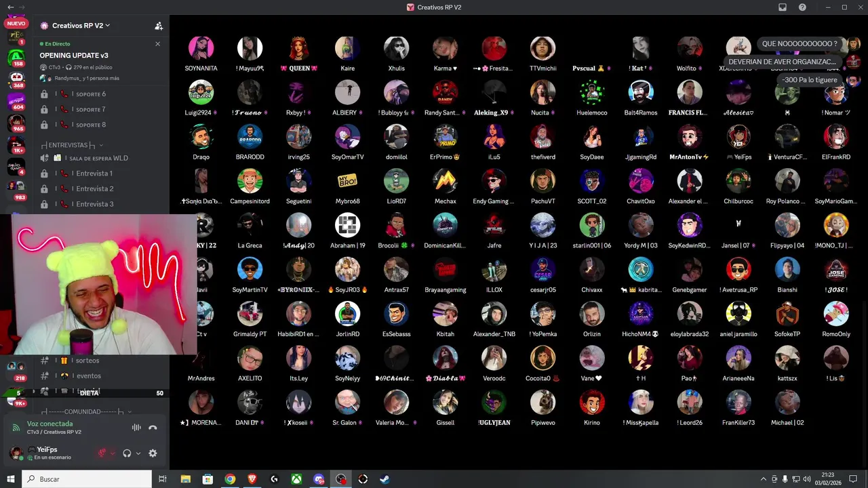Collapse the ENTREVISTAS category

(x=71, y=145)
